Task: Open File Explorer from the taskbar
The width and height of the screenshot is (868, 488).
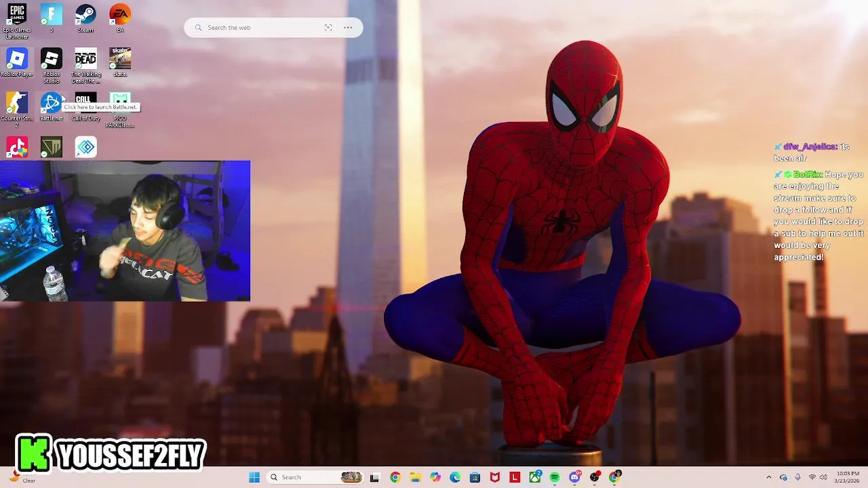Action: tap(415, 477)
